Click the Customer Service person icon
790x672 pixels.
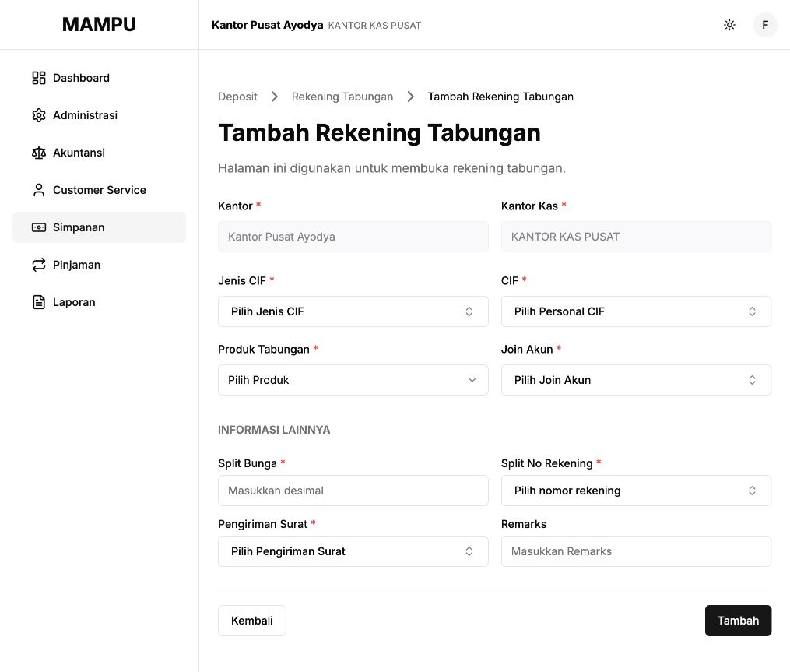pyautogui.click(x=39, y=190)
